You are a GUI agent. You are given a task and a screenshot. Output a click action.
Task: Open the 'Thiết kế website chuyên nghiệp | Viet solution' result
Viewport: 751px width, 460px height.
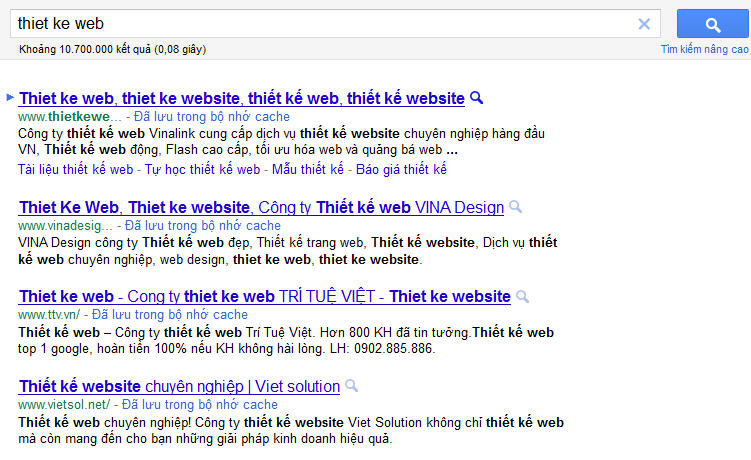point(180,386)
